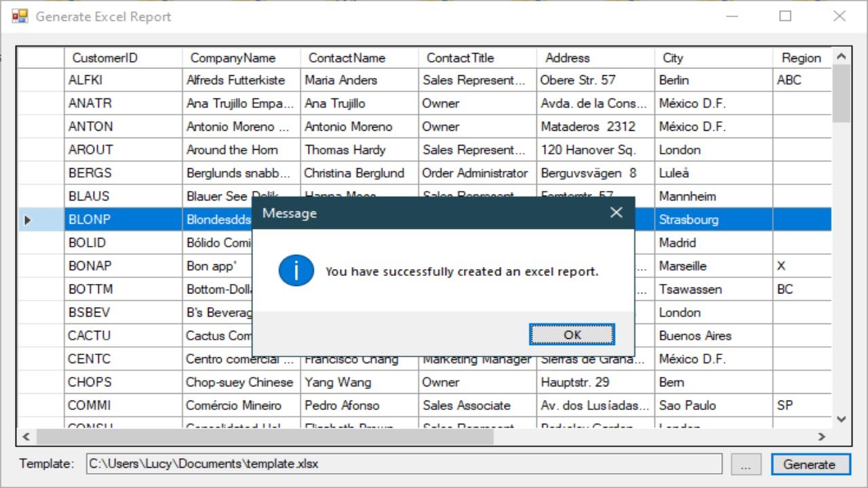The height and width of the screenshot is (488, 868).
Task: Click the Mataderos 2312 address cell
Action: pos(595,126)
